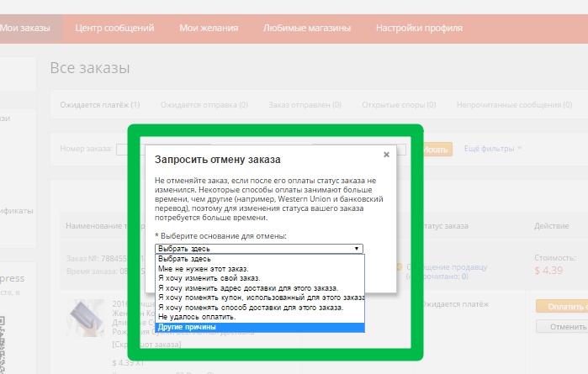Choose first list entry 'Выбрать здесь'
This screenshot has height=374, width=588.
tap(259, 259)
